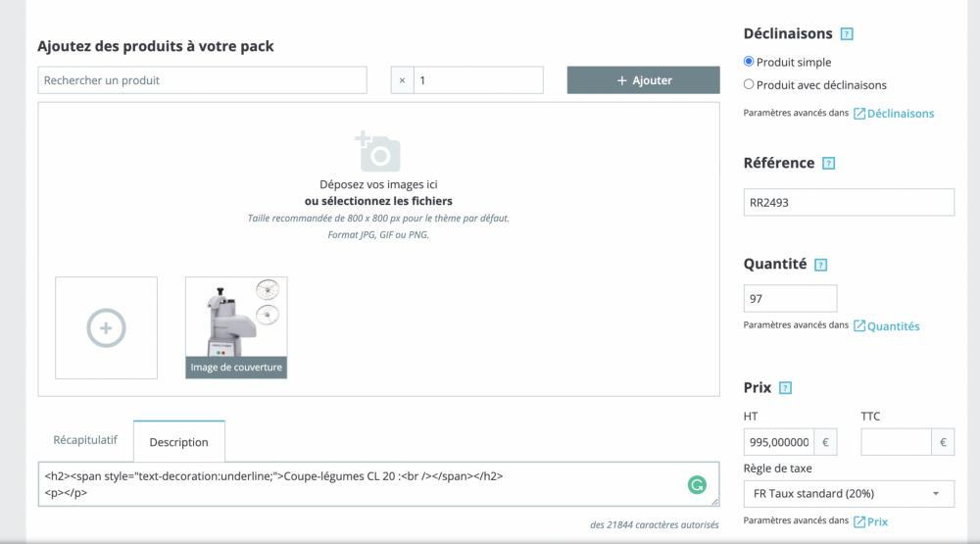Choose Produit avec déclinaisons option
Screen dimensions: 980x544
point(749,85)
